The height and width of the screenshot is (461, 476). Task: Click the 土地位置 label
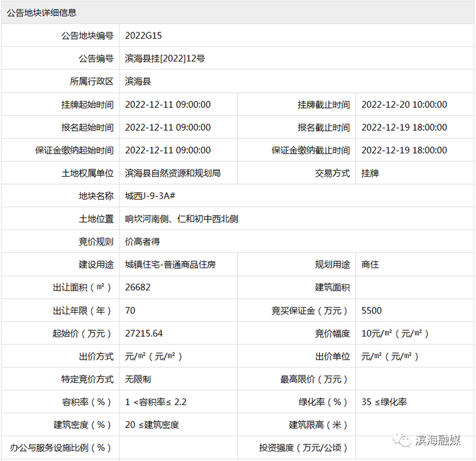(96, 219)
